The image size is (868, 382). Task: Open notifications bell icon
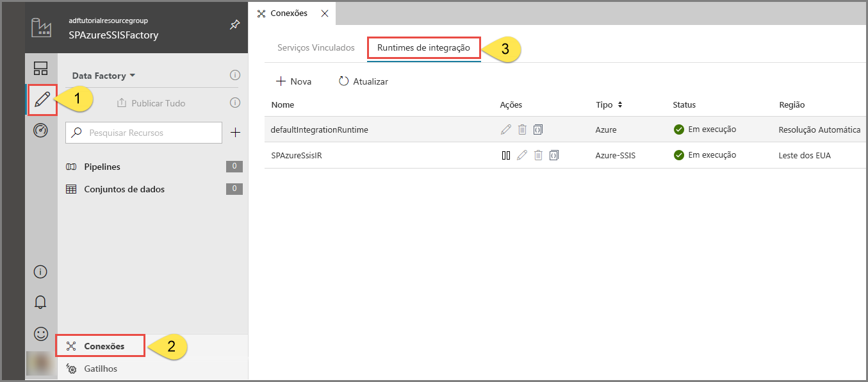[x=41, y=303]
